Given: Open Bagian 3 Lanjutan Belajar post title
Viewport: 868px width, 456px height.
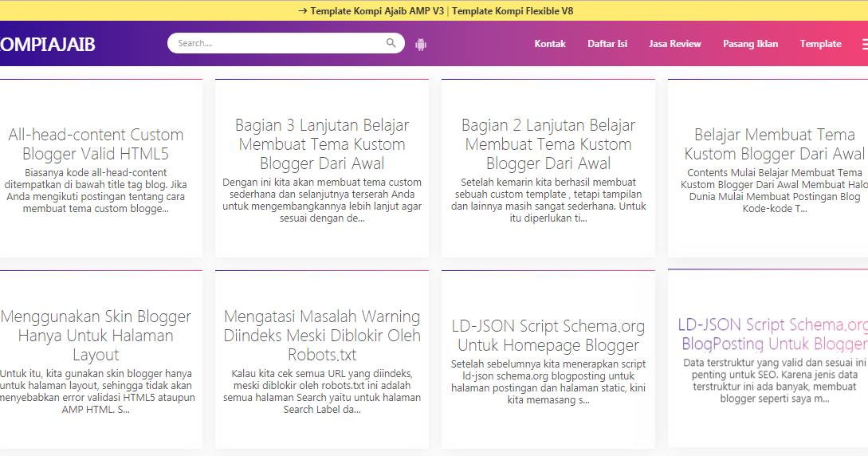Looking at the screenshot, I should [x=322, y=143].
